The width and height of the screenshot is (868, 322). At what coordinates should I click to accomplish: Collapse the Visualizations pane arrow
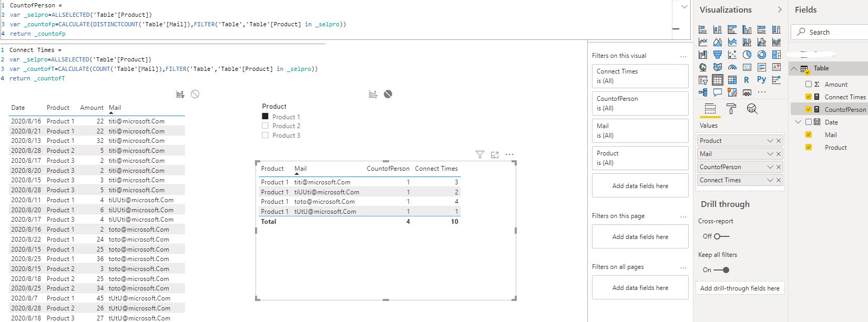[780, 9]
